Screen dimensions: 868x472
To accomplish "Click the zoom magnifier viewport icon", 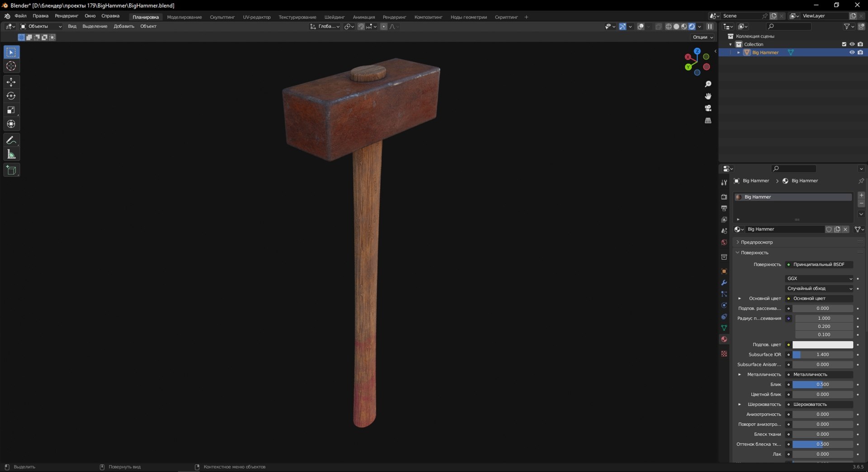I will pos(708,84).
